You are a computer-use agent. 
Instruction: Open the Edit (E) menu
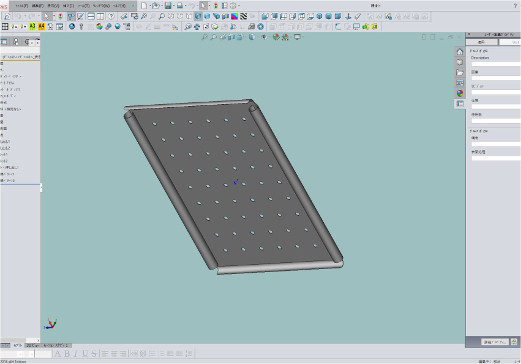(x=38, y=6)
